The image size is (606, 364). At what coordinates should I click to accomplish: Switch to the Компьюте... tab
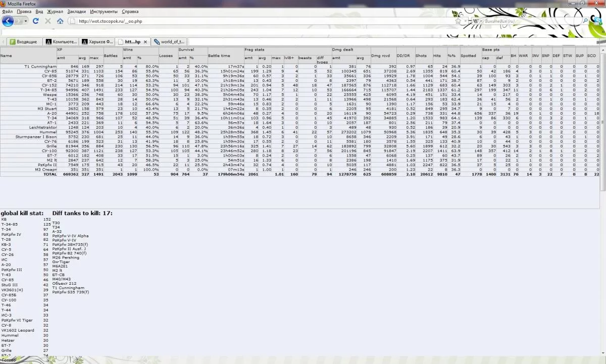point(62,42)
